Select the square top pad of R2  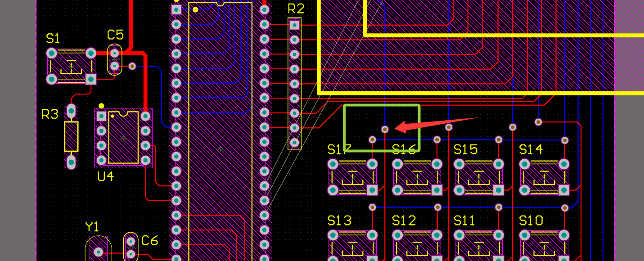(x=294, y=25)
